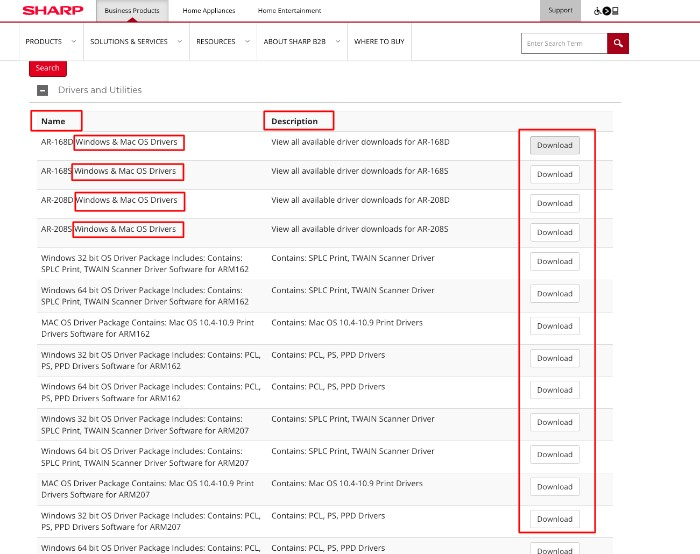Click Windows 32 bit SPLC Print name for ARM162
Image resolution: width=700 pixels, height=554 pixels.
click(145, 263)
